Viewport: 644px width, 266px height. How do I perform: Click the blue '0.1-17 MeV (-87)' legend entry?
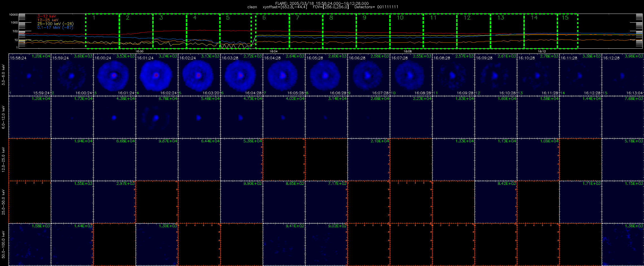tap(55, 27)
